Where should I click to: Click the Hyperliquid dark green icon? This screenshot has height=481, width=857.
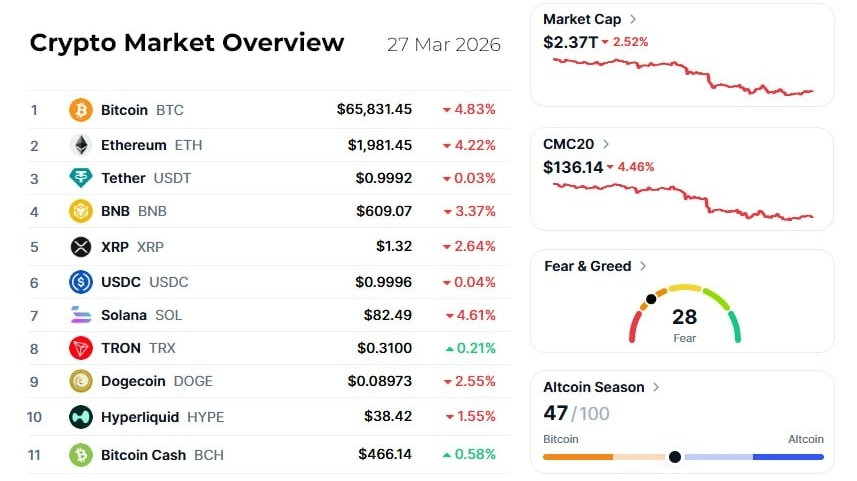(80, 417)
